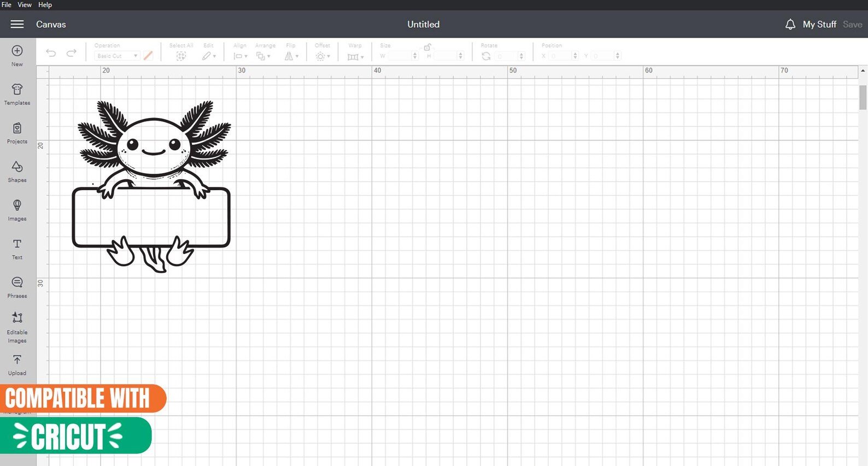Click the Untitled project title
The height and width of the screenshot is (466, 868).
(x=423, y=24)
